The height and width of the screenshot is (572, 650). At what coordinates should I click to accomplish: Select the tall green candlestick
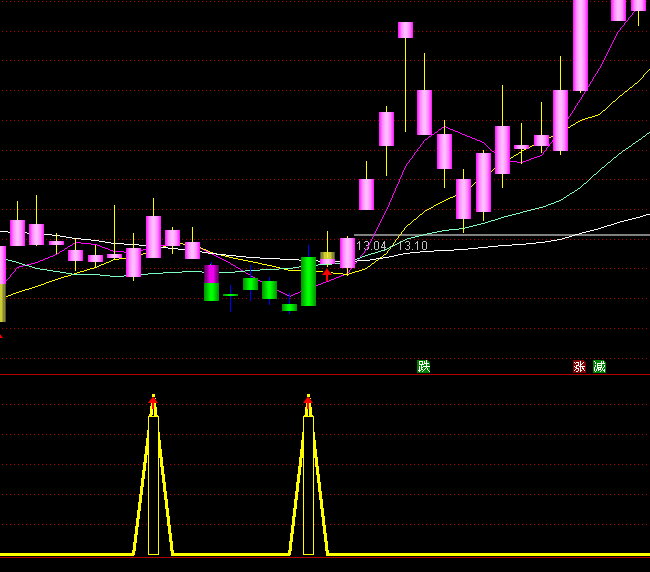pos(308,281)
